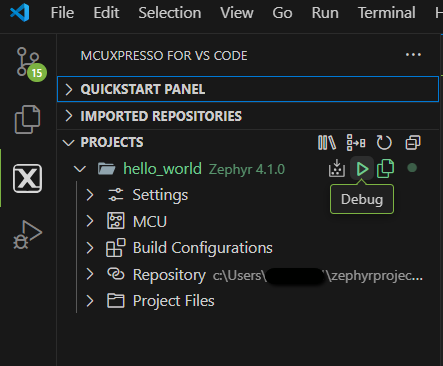Open the File menu
443x366 pixels.
tap(62, 13)
